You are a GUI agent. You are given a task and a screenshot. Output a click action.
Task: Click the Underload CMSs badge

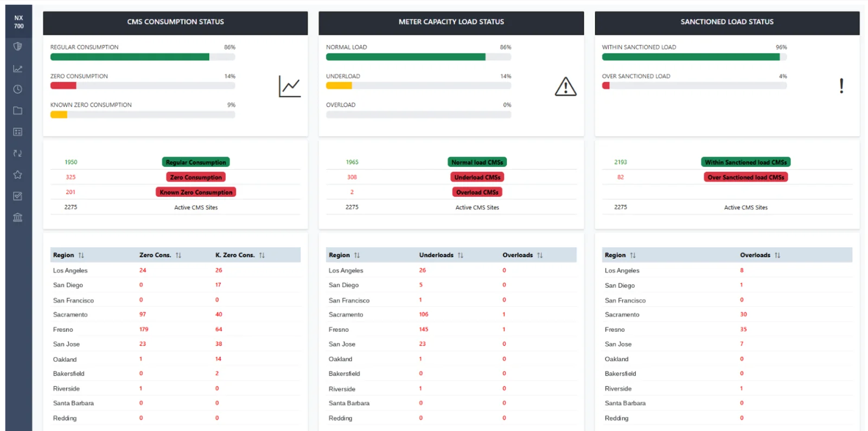pyautogui.click(x=477, y=177)
